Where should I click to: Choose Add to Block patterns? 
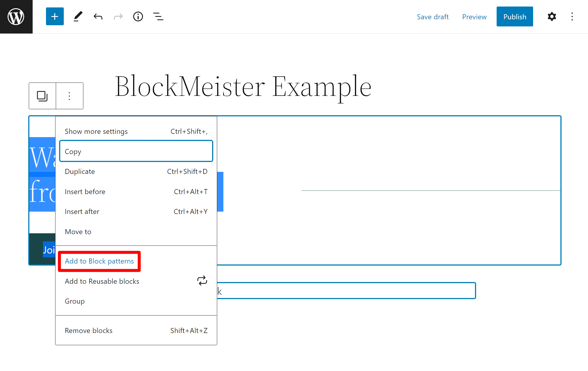[x=99, y=261]
